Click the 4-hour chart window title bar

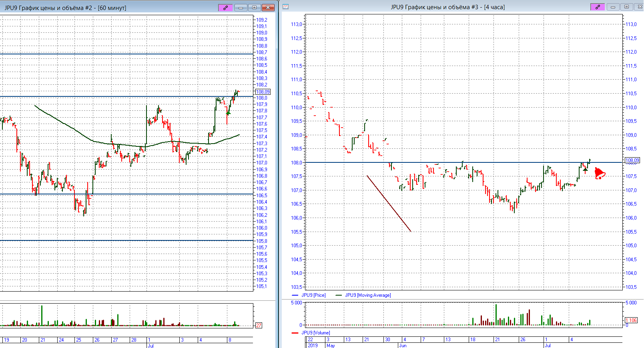coord(447,7)
